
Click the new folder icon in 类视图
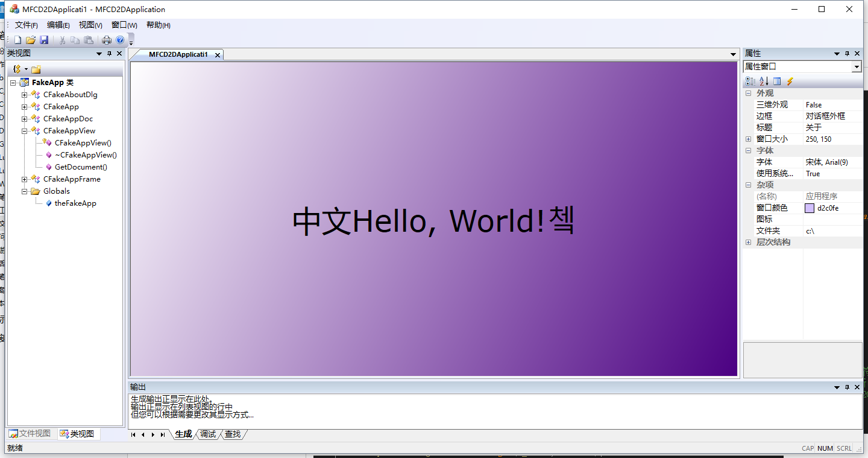pos(36,69)
